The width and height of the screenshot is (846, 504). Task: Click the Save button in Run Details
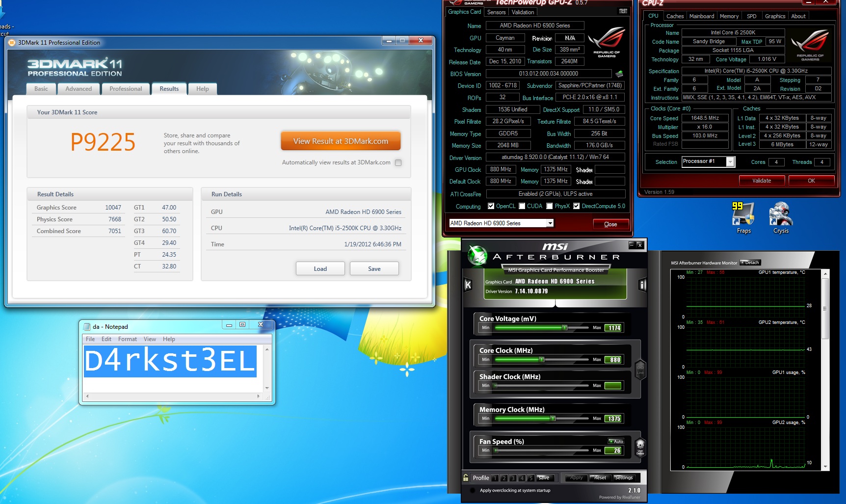374,269
